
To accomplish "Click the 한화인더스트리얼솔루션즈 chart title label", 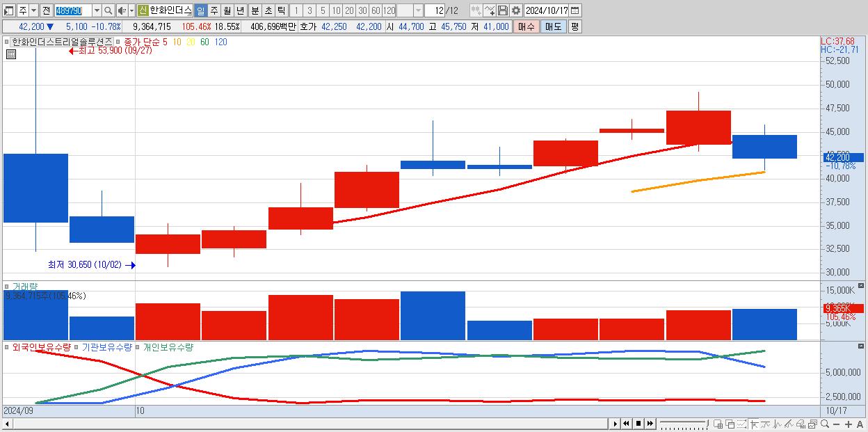I will point(62,42).
